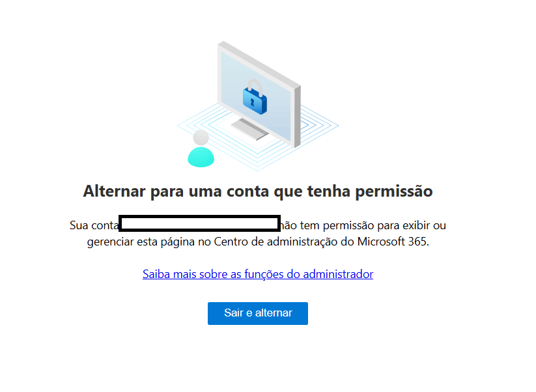
Task: Click the blue padlock icon on monitor
Action: pos(255,100)
